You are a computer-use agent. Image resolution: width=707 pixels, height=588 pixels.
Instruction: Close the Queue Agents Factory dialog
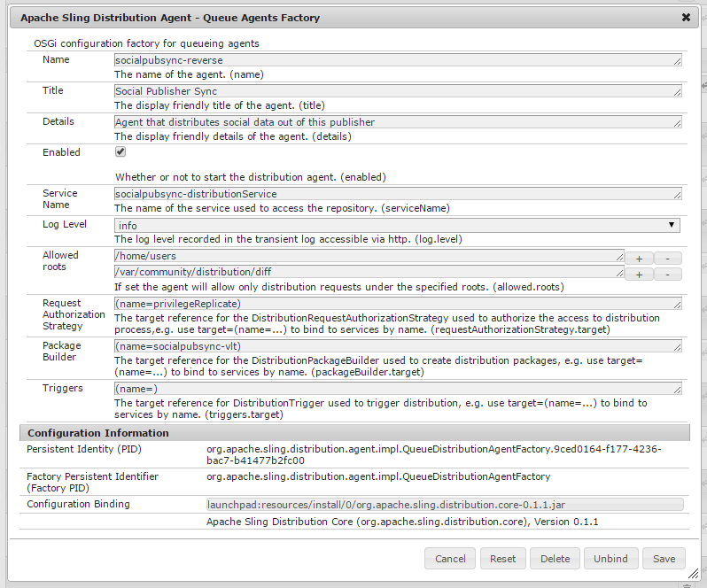(686, 18)
